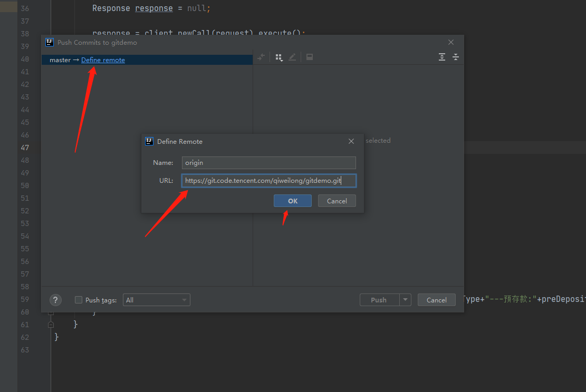
Task: Enable the Push tags checkbox
Action: pyautogui.click(x=79, y=300)
